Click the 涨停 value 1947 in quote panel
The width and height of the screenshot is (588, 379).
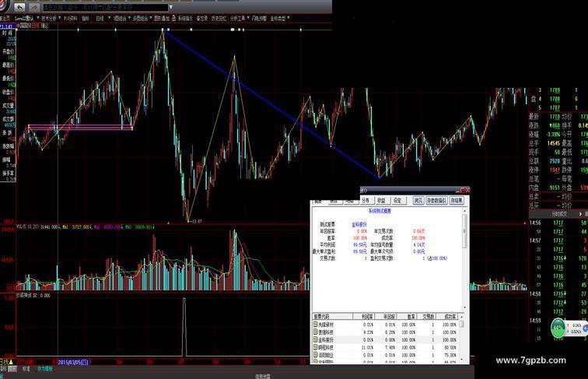click(x=555, y=170)
